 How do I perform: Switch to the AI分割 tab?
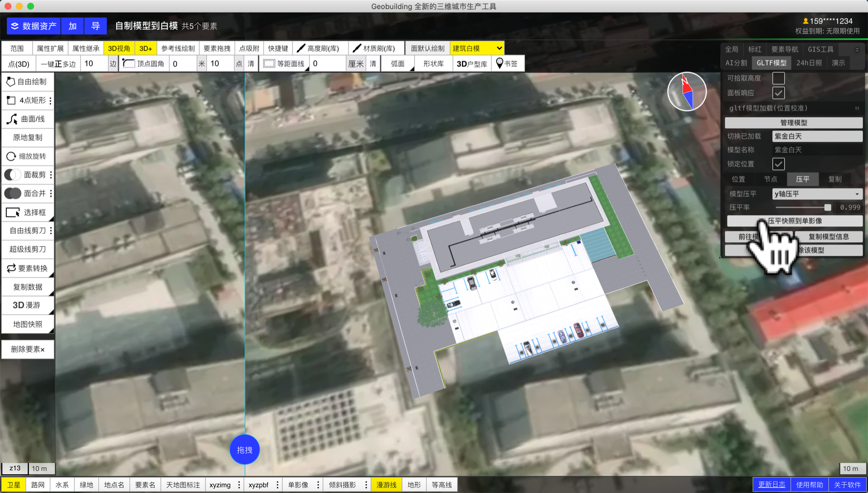coord(736,63)
